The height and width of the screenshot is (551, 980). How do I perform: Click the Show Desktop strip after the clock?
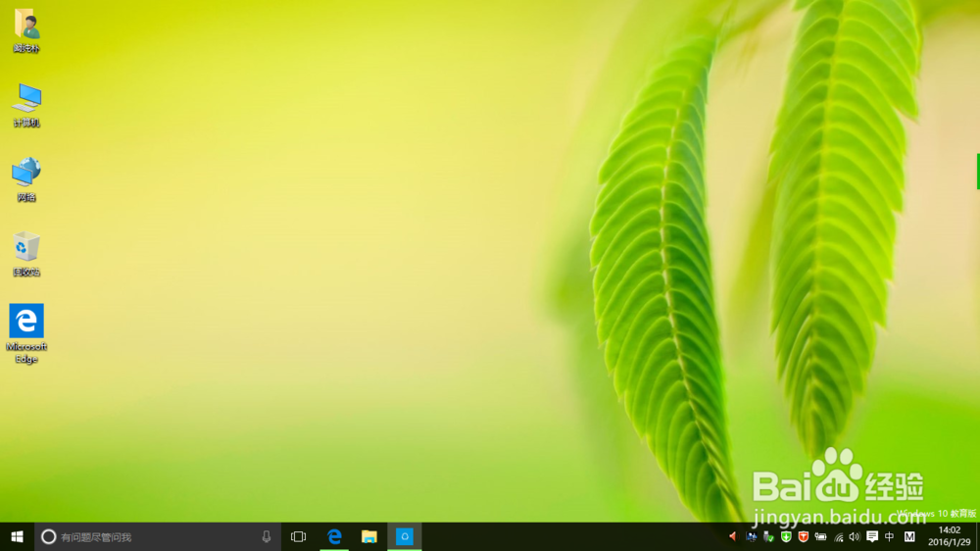pyautogui.click(x=977, y=536)
